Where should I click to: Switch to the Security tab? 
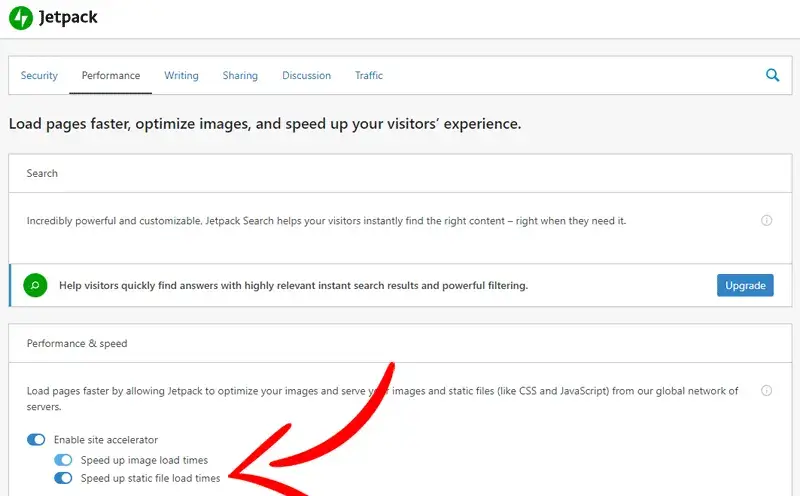click(x=39, y=76)
